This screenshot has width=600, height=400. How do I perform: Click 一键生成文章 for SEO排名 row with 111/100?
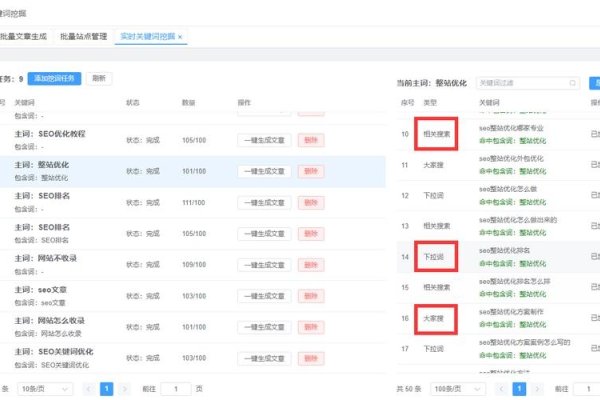(264, 202)
